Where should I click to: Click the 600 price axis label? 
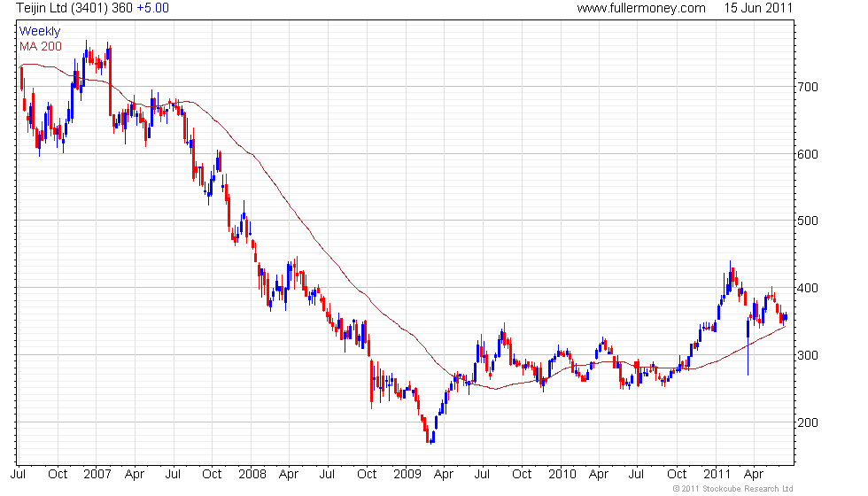coord(808,154)
